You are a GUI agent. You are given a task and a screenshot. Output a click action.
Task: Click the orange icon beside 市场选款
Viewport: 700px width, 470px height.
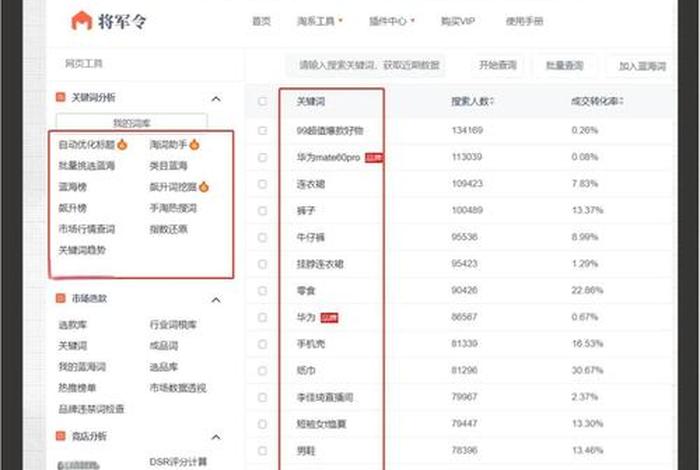[60, 298]
